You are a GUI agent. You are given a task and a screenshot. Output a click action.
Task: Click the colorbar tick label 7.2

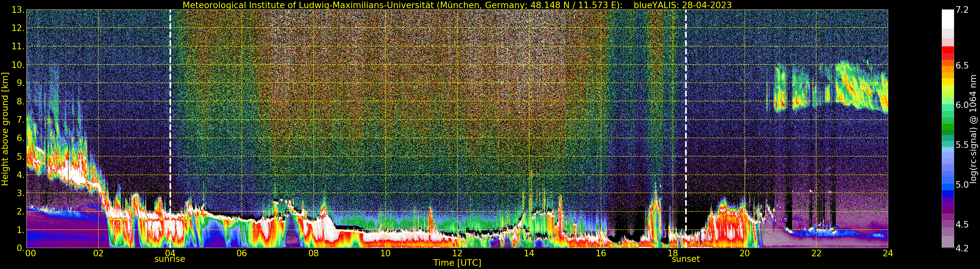pyautogui.click(x=962, y=10)
